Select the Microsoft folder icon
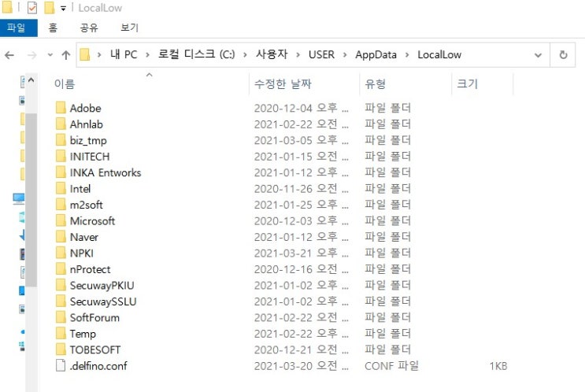This screenshot has height=392, width=585. click(x=61, y=220)
